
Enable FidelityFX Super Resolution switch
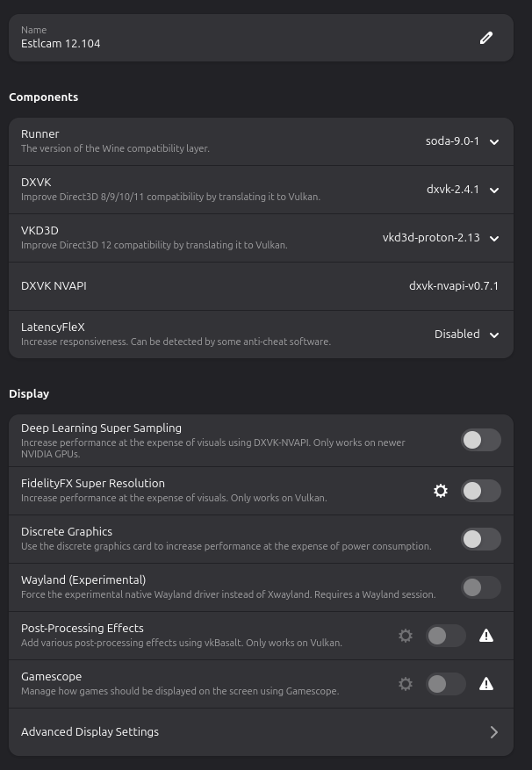coord(481,491)
